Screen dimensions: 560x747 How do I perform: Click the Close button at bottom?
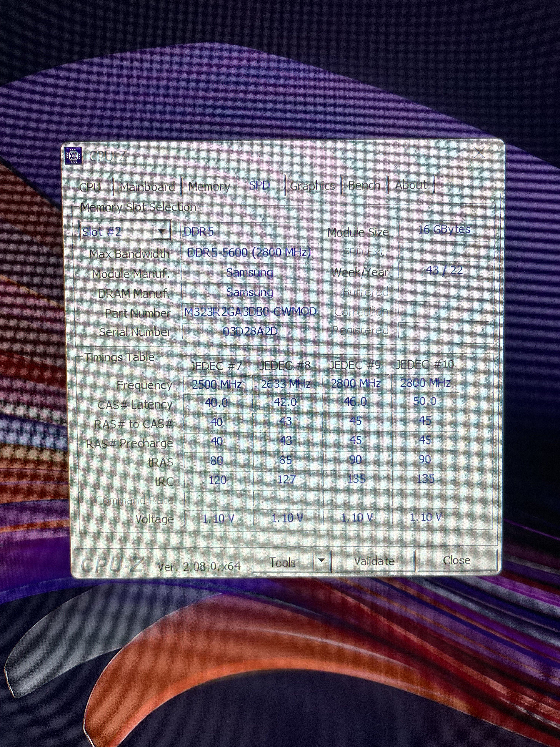[x=457, y=560]
